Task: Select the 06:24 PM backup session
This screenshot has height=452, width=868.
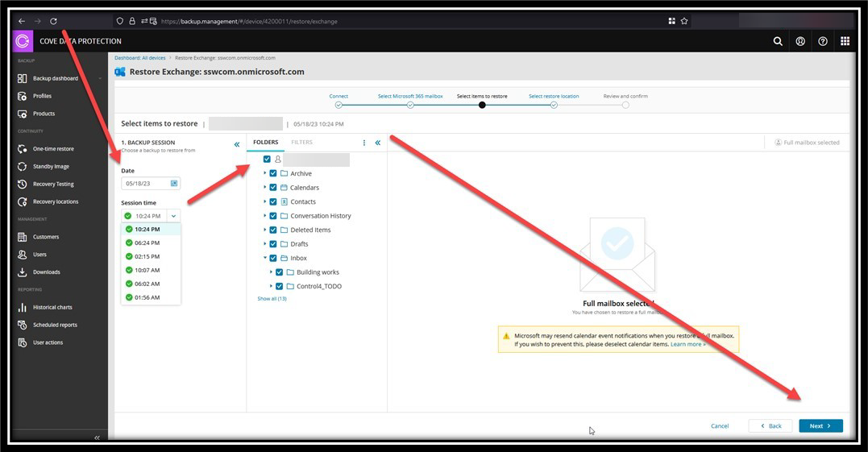Action: click(147, 243)
